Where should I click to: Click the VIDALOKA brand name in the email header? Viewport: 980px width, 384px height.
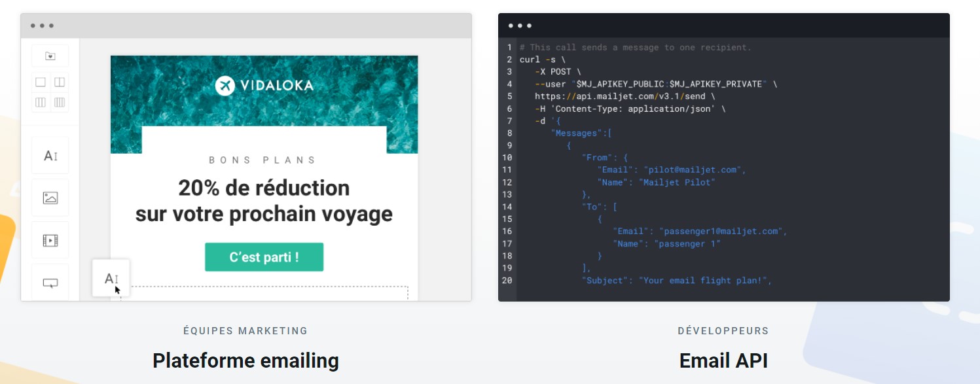276,86
